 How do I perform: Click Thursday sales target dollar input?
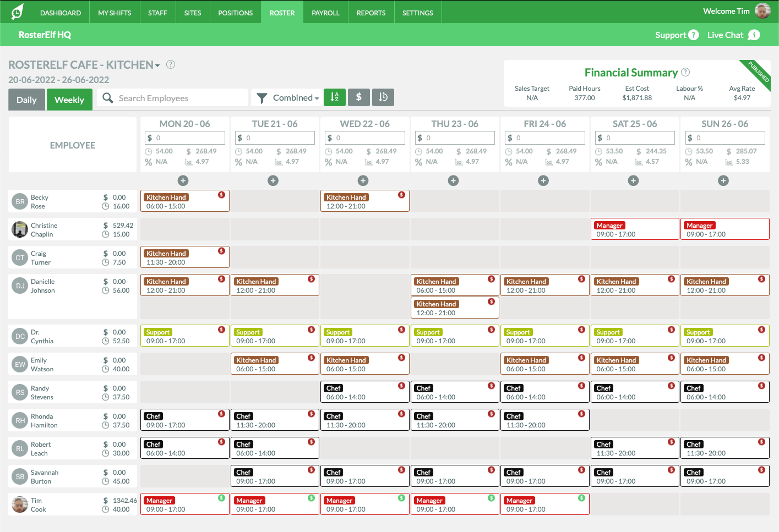(x=455, y=138)
